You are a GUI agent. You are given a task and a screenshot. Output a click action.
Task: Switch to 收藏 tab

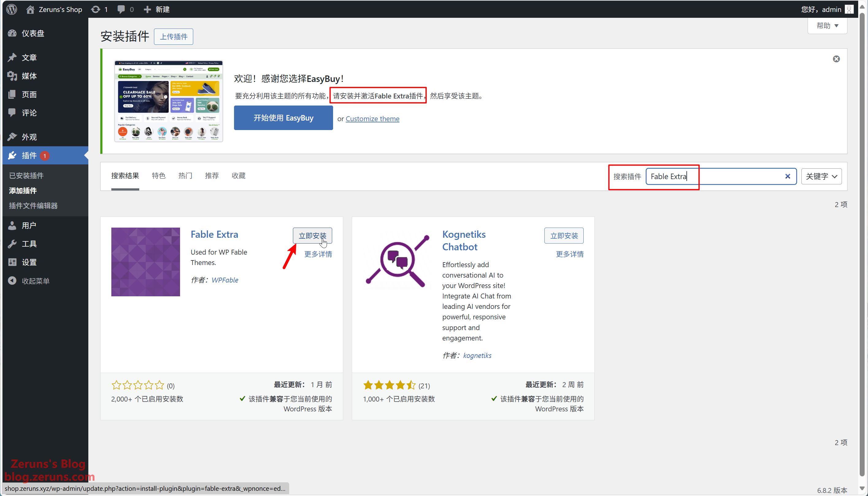[x=238, y=176]
